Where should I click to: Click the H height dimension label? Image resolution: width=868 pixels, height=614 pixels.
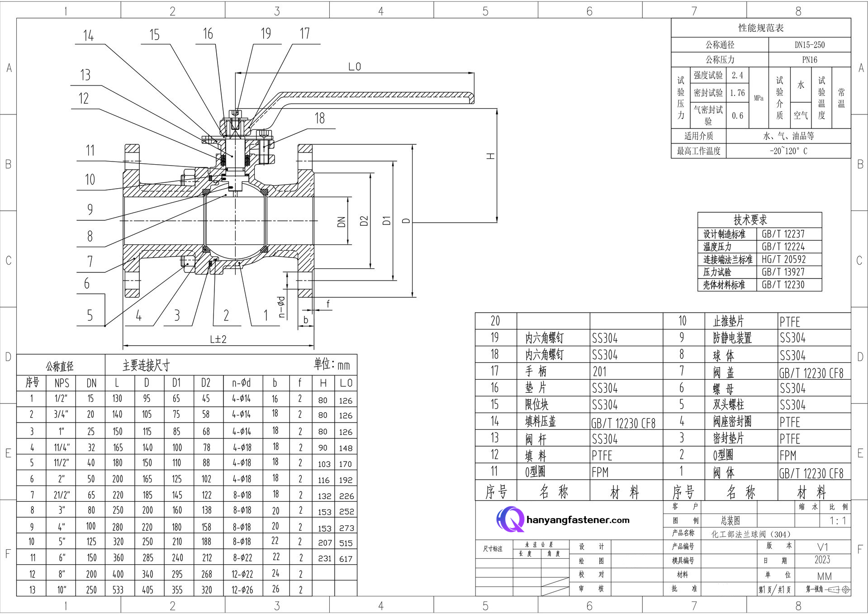[x=491, y=156]
